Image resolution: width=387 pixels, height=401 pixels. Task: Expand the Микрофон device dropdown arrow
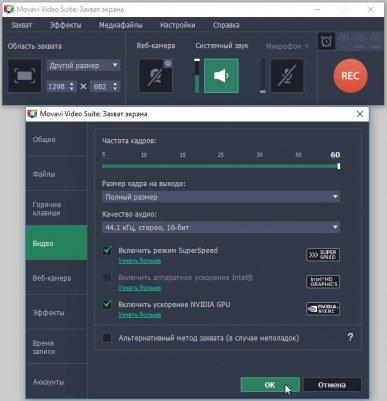coord(307,46)
